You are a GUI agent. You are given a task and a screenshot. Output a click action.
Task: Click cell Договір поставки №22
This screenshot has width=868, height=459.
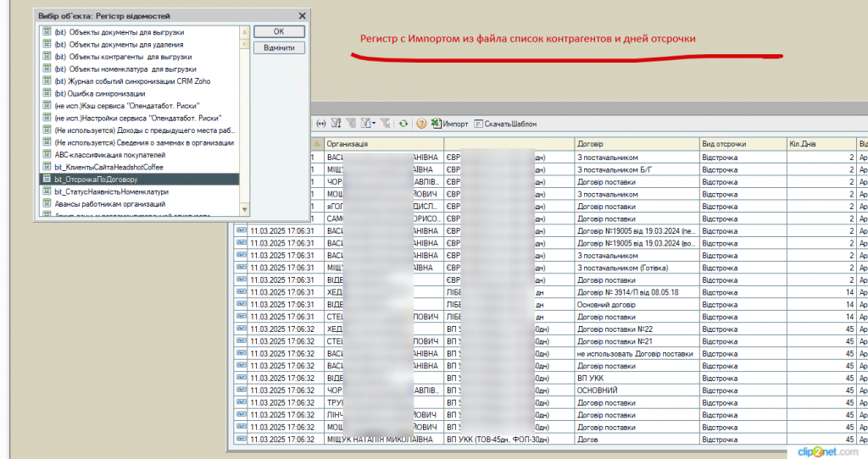pos(637,329)
